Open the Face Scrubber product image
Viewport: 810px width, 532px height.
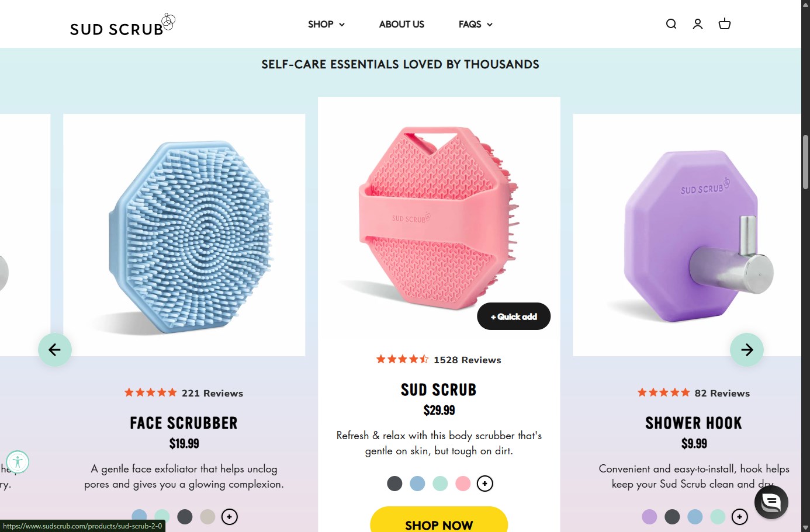(x=184, y=235)
